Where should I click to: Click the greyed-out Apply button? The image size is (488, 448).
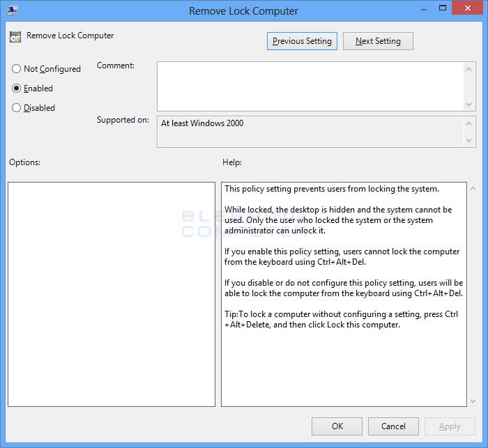point(450,426)
